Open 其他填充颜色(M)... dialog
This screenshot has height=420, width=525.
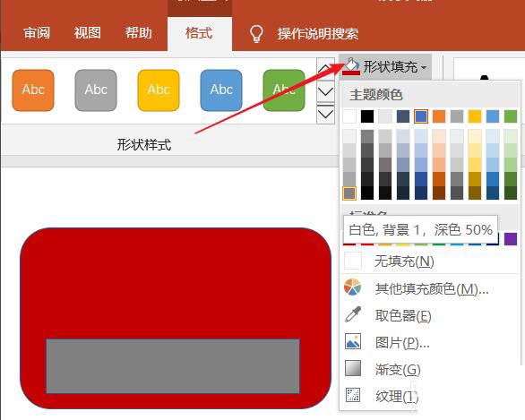(430, 288)
